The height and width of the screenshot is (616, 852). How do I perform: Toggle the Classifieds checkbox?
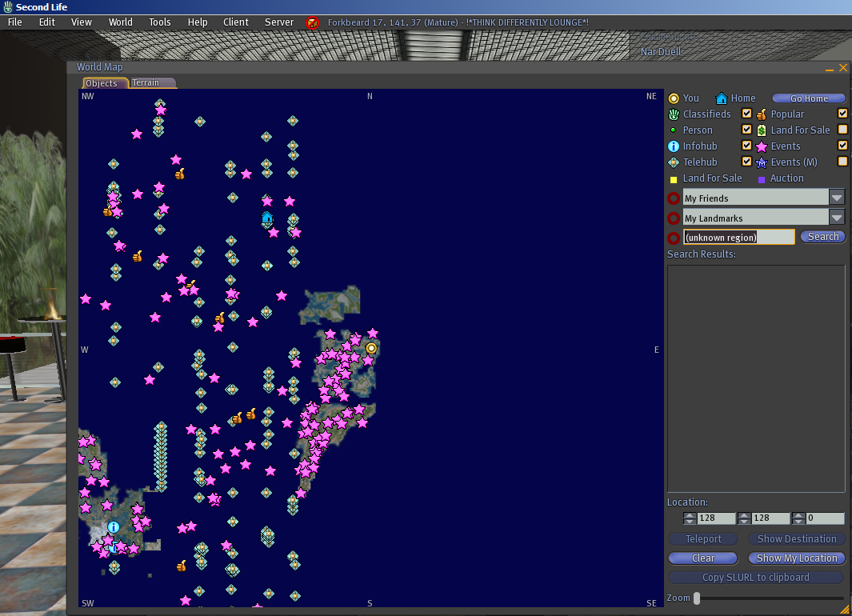[746, 114]
